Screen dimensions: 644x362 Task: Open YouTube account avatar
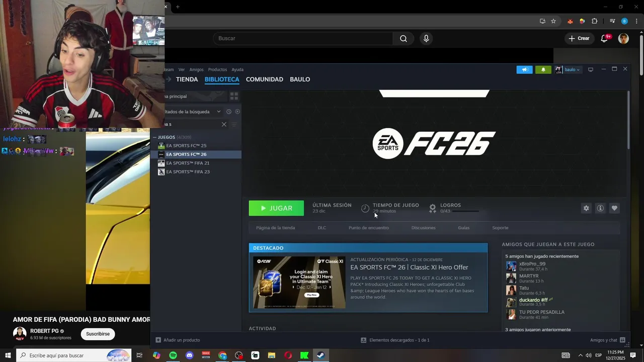tap(623, 39)
